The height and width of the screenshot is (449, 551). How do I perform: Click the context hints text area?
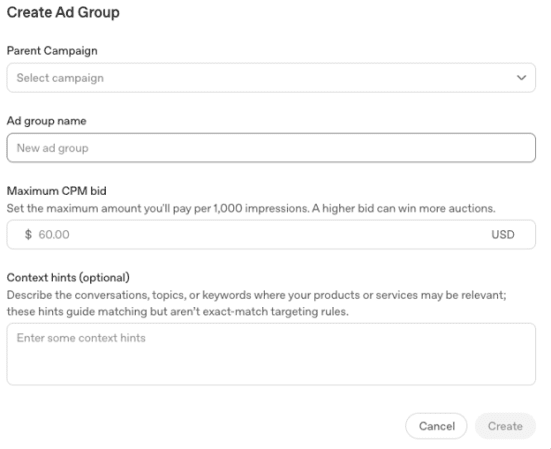point(271,354)
